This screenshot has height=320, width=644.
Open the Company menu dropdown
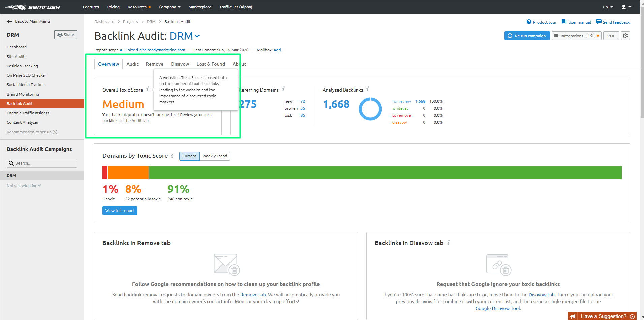170,7
